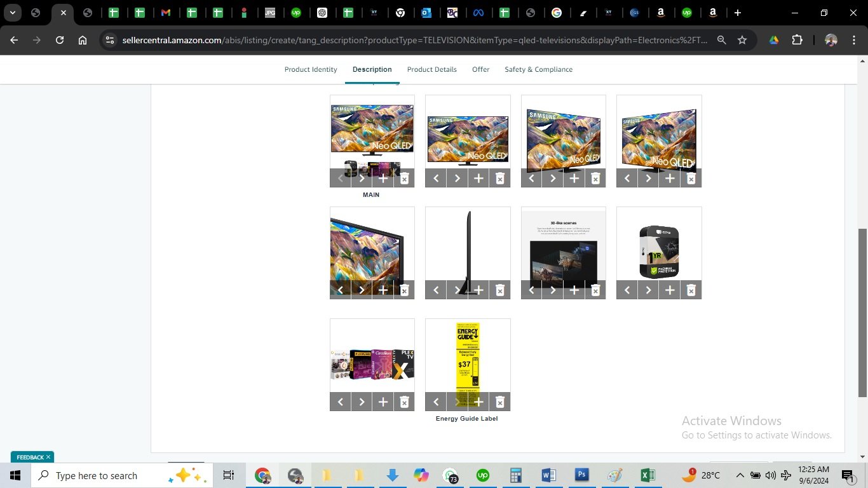Switch to the Product Details tab
Screen dimensions: 868x488
(431, 69)
